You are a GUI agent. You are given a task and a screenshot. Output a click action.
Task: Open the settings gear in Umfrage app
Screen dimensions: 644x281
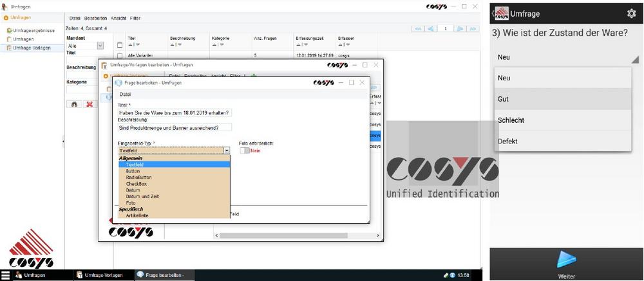631,14
